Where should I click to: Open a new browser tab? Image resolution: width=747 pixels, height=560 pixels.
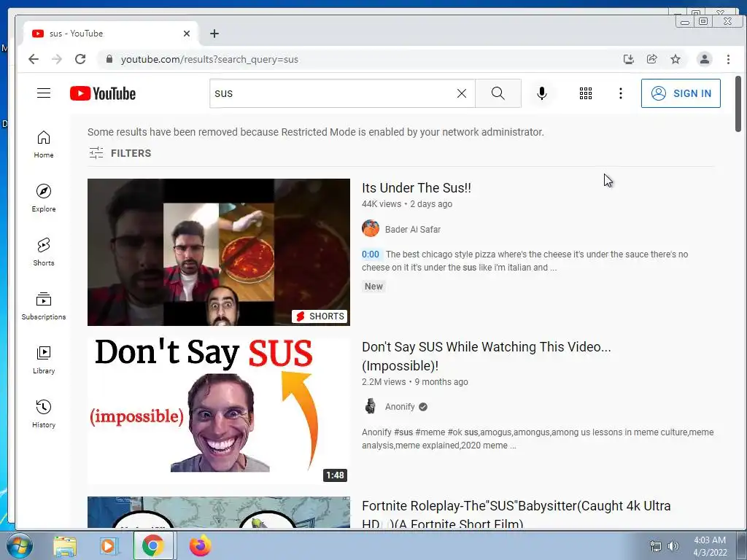(214, 34)
